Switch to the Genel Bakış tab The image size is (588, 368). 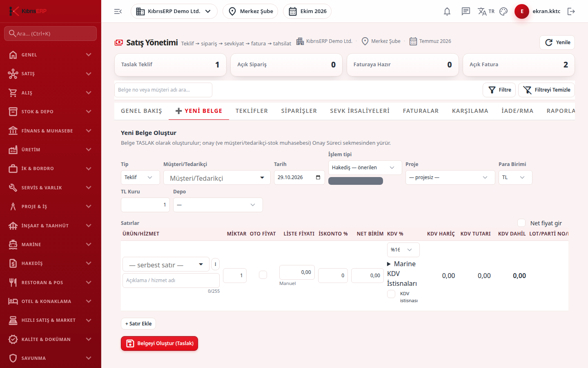[x=141, y=111]
